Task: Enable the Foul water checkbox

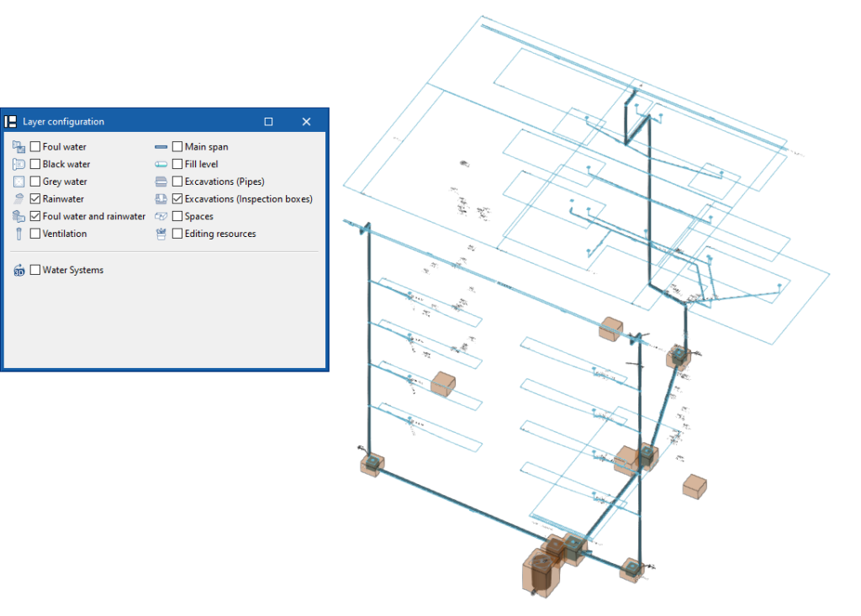Action: pos(34,146)
